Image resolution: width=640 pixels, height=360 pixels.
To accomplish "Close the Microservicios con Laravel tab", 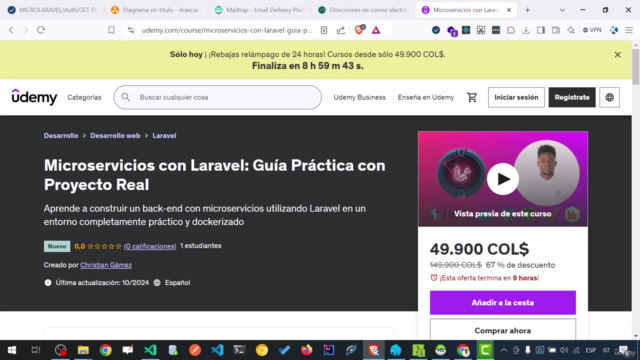I will click(x=509, y=10).
